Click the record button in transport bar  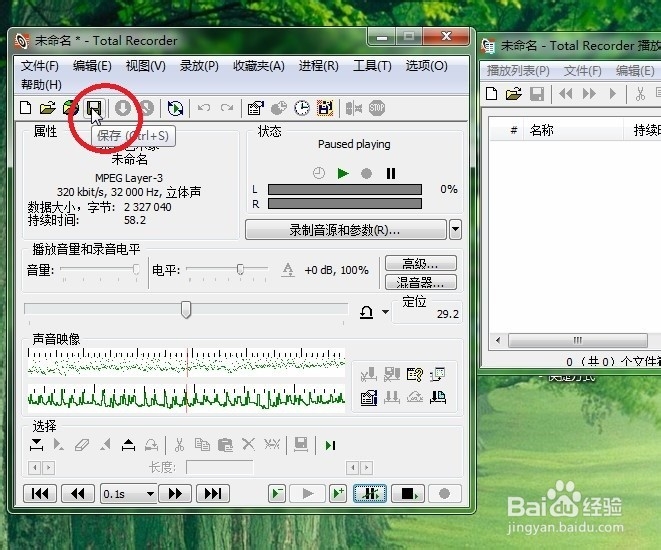coord(444,494)
